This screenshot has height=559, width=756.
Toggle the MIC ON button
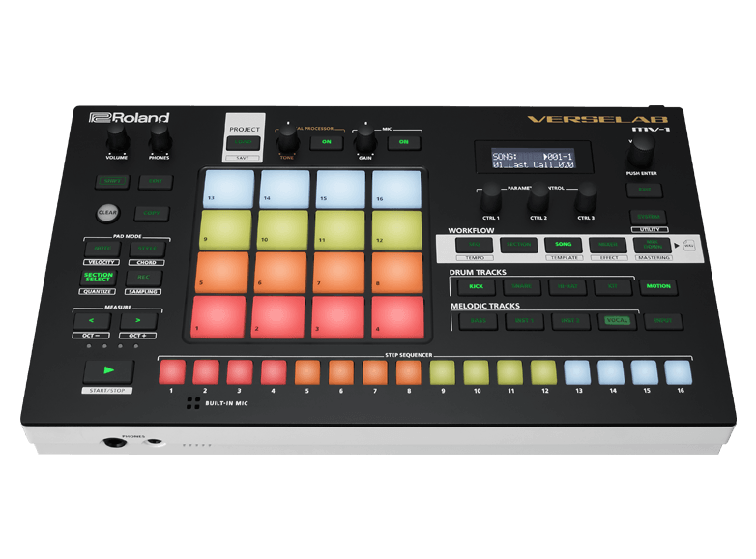point(403,142)
